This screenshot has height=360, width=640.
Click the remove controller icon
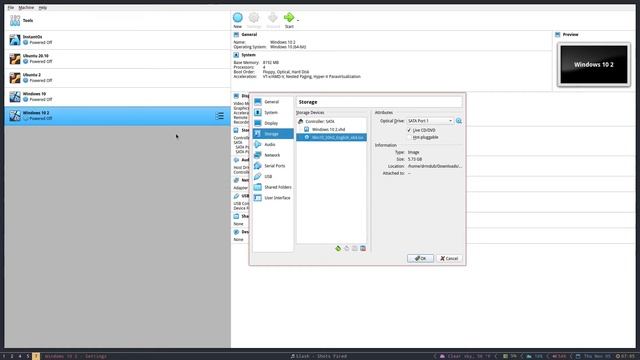(x=347, y=248)
